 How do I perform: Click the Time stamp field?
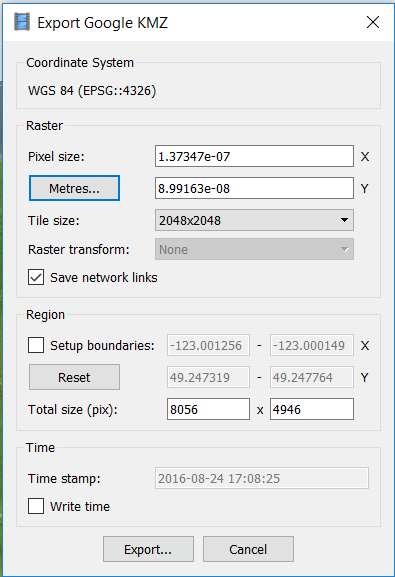coord(262,478)
